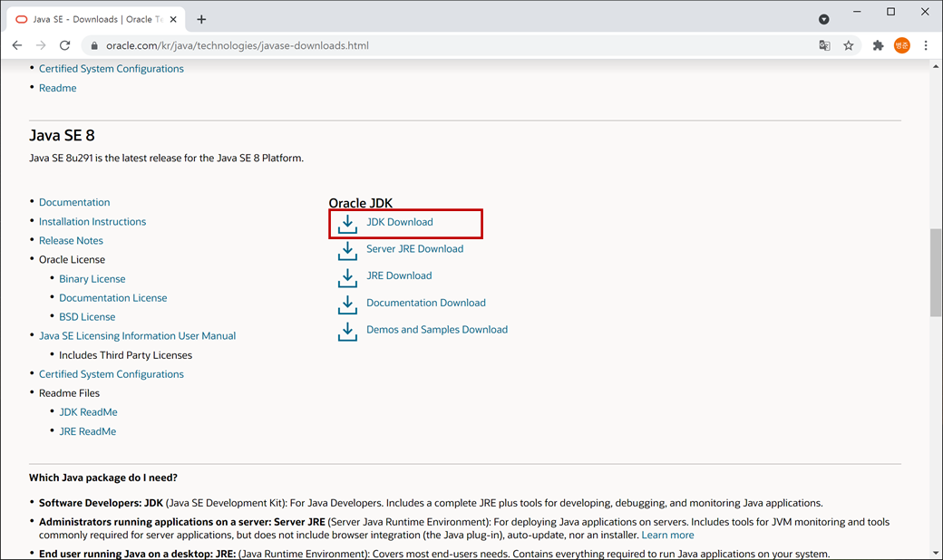The width and height of the screenshot is (943, 560).
Task: Click 'Java SE 8u291 is the latest release' text
Action: pos(166,158)
